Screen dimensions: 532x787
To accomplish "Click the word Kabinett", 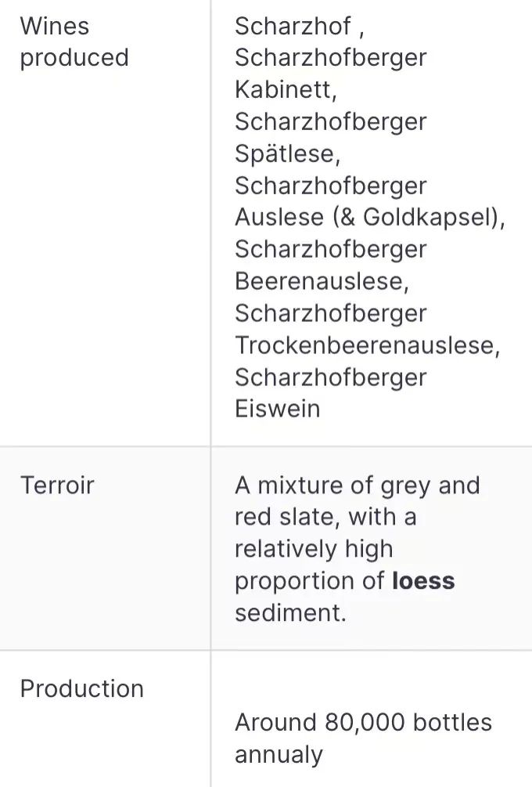I will pos(285,90).
